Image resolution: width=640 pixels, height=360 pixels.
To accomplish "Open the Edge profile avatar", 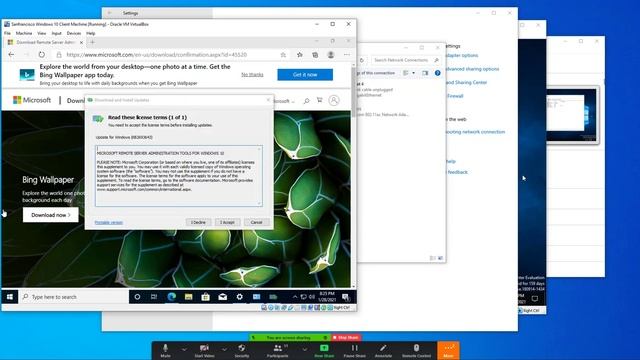I will click(331, 55).
